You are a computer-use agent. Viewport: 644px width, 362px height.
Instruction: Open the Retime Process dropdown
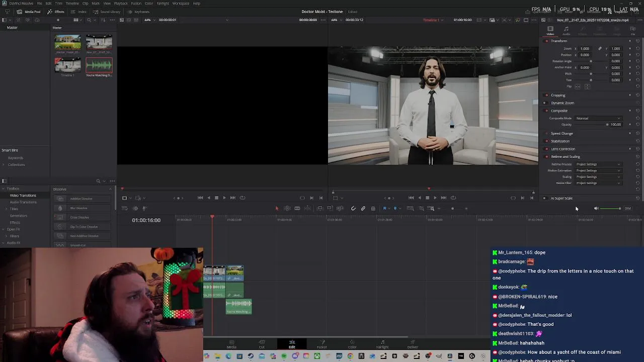coord(598,164)
